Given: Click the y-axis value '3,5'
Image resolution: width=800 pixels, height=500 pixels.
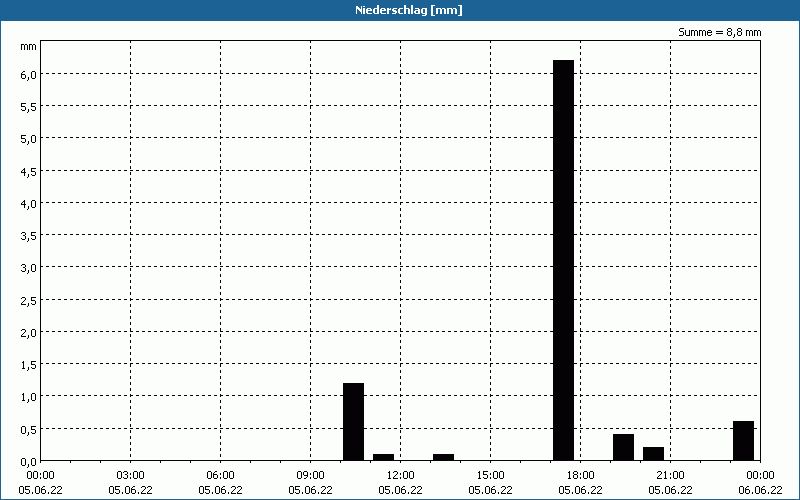Looking at the screenshot, I should pyautogui.click(x=29, y=236).
